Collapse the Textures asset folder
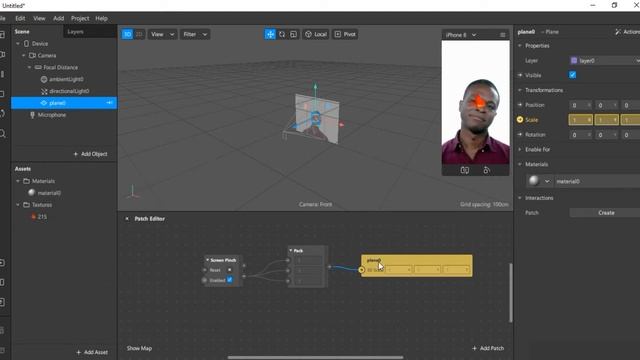This screenshot has width=640, height=360. (x=18, y=204)
